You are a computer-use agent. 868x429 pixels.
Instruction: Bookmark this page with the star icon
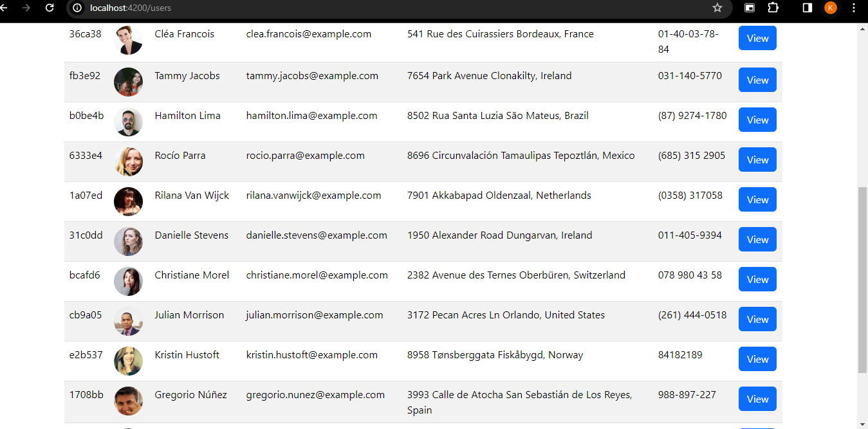(717, 8)
